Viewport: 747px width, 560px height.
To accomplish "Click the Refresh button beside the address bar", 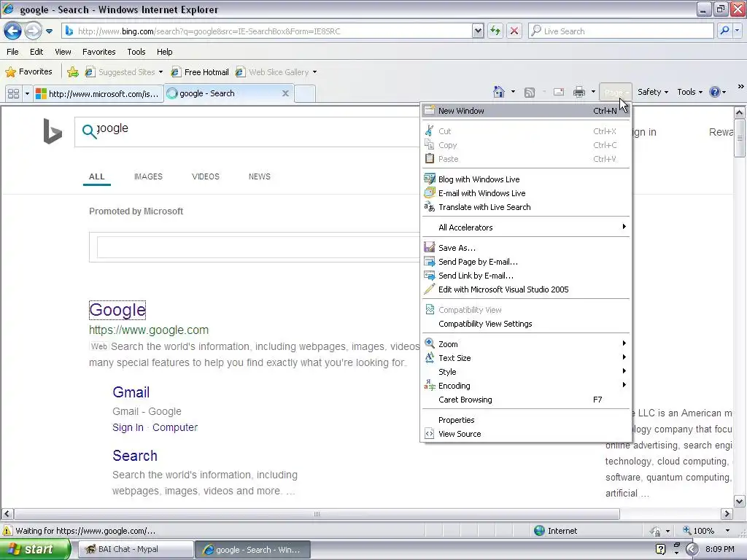I will click(x=495, y=31).
